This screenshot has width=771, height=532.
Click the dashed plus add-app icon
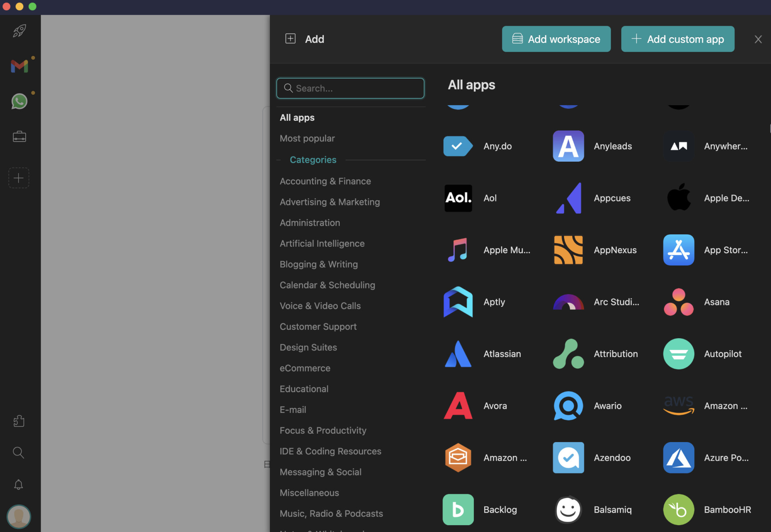click(x=19, y=178)
